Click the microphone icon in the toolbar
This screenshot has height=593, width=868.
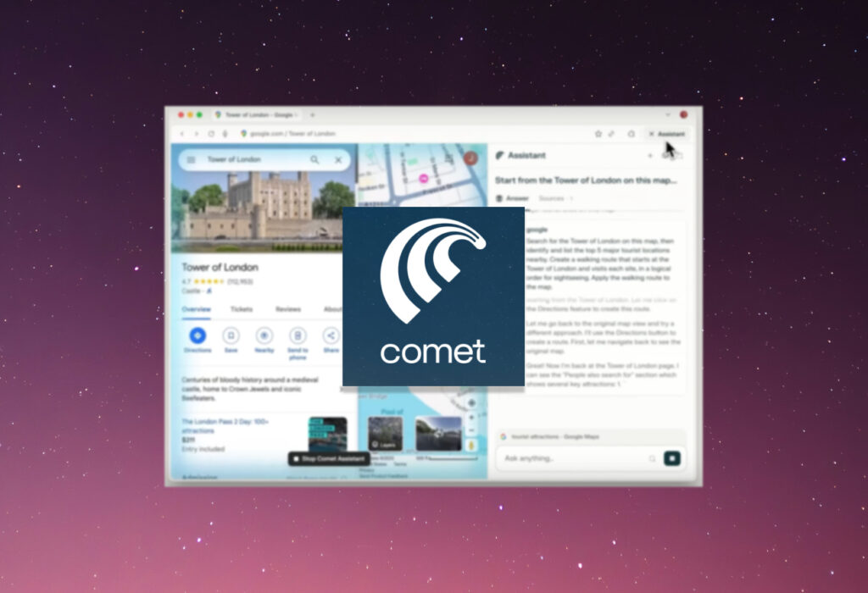click(x=225, y=134)
